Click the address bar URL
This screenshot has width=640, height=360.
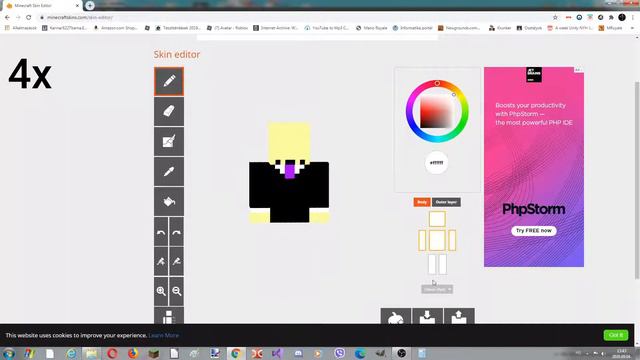[80, 18]
